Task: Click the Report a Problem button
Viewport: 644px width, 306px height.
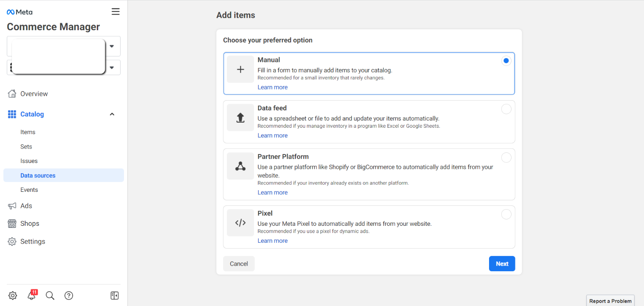Action: click(610, 300)
